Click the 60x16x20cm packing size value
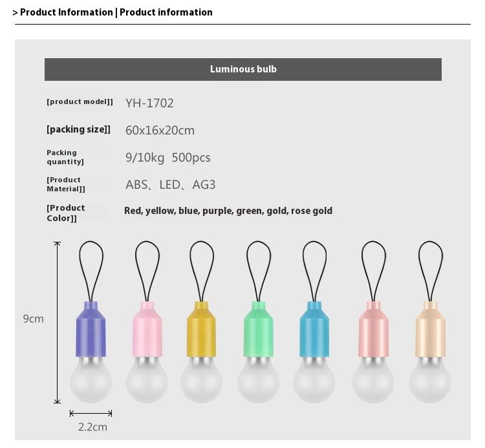This screenshot has width=485, height=448. [160, 130]
